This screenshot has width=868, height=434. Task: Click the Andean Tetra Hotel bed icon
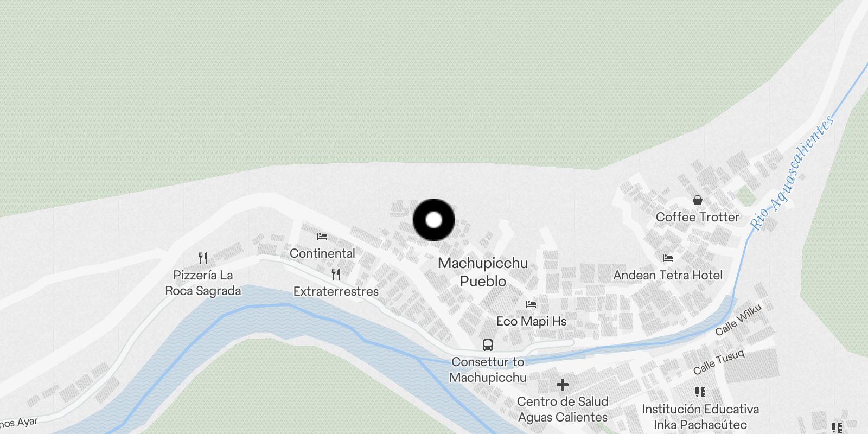[668, 258]
